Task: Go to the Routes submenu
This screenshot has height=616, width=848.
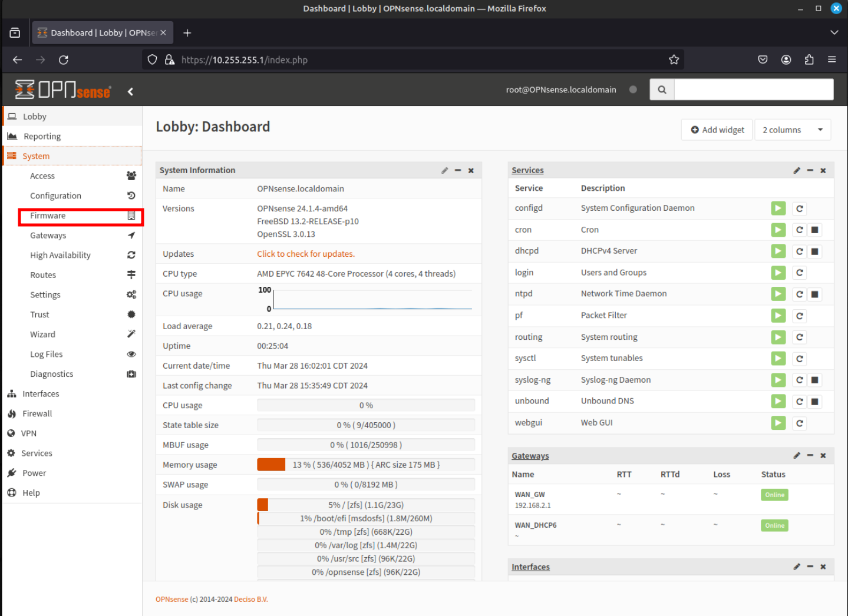Action: [81, 275]
